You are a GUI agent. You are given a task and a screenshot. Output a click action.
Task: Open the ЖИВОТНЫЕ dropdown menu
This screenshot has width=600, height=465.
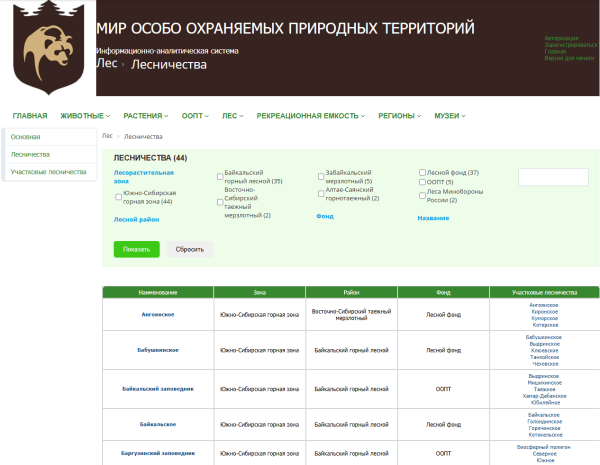pyautogui.click(x=87, y=116)
